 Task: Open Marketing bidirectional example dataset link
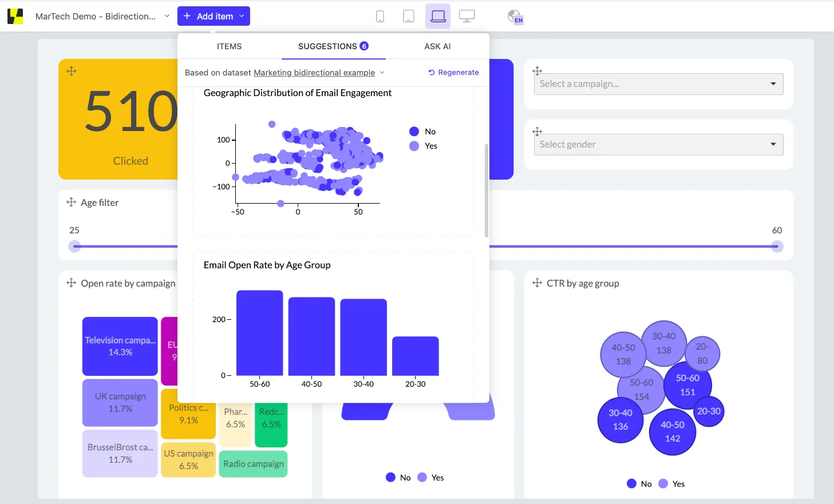click(314, 73)
